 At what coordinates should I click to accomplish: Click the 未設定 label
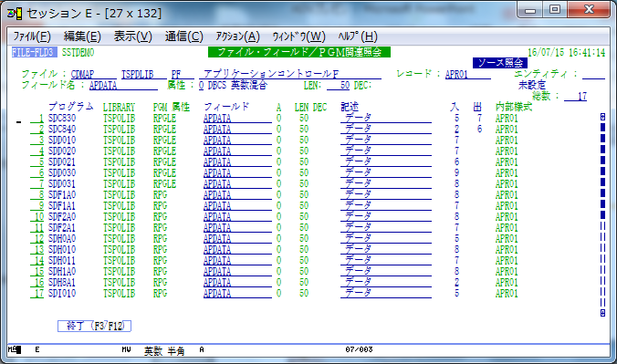(531, 85)
